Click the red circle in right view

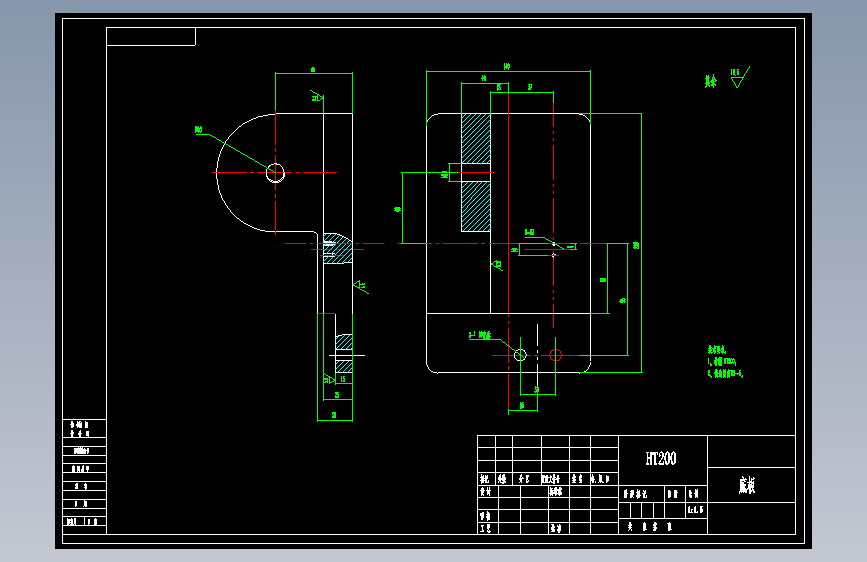(x=556, y=355)
